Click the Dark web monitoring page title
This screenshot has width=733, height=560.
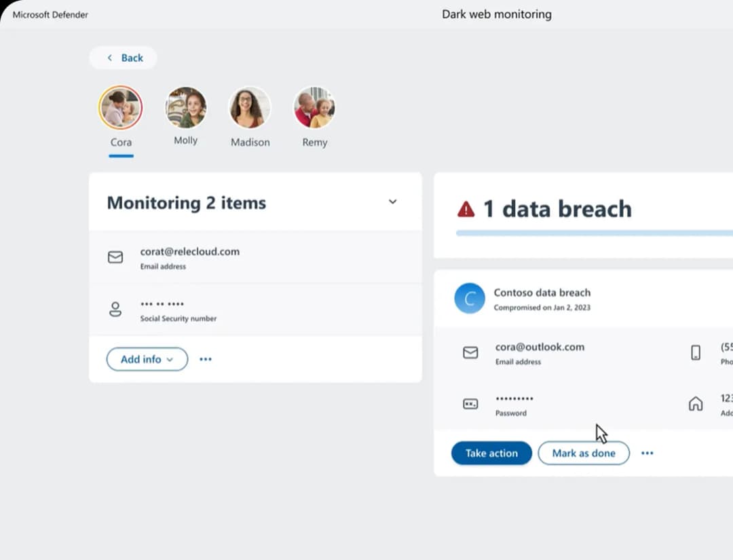[496, 14]
